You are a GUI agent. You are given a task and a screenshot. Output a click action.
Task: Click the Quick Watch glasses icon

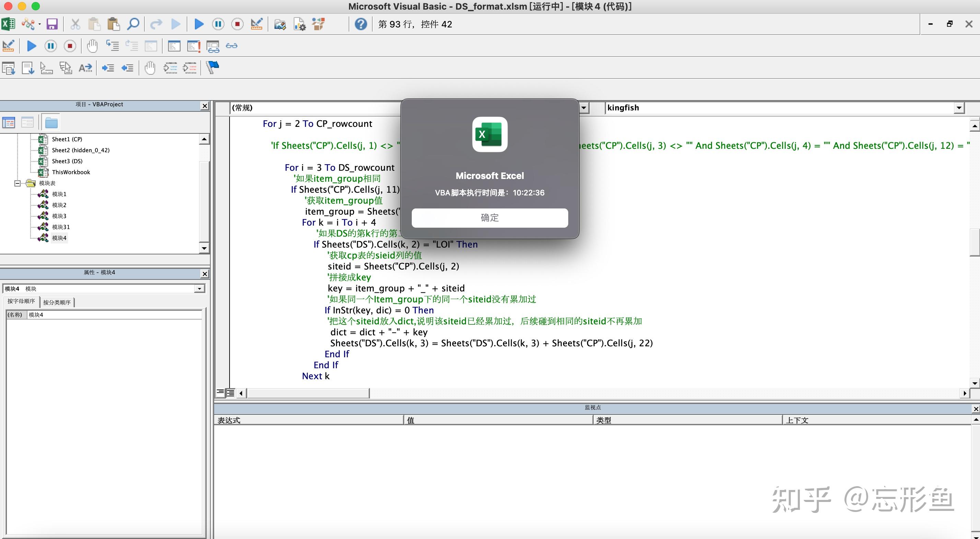[x=231, y=46]
